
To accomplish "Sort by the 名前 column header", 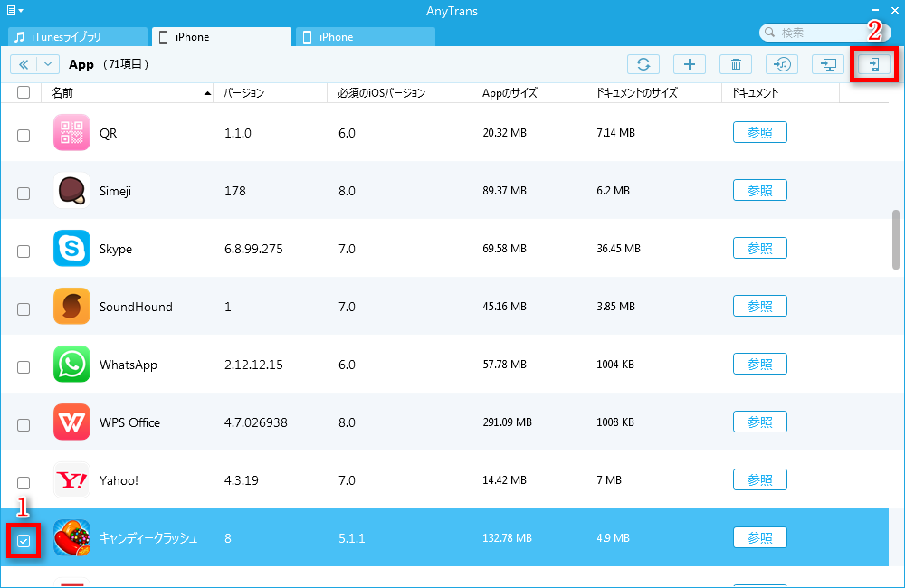I will [127, 93].
